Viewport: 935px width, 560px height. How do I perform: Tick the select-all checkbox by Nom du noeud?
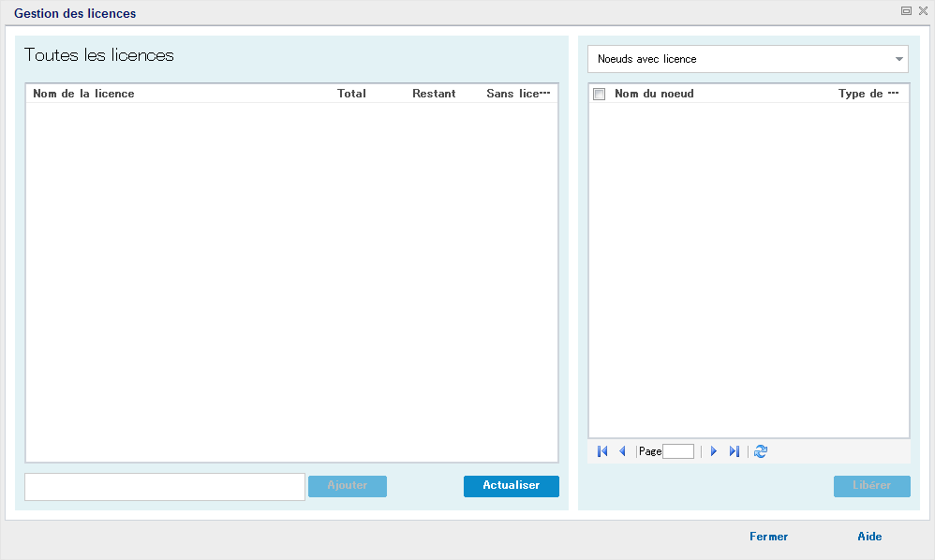click(600, 95)
